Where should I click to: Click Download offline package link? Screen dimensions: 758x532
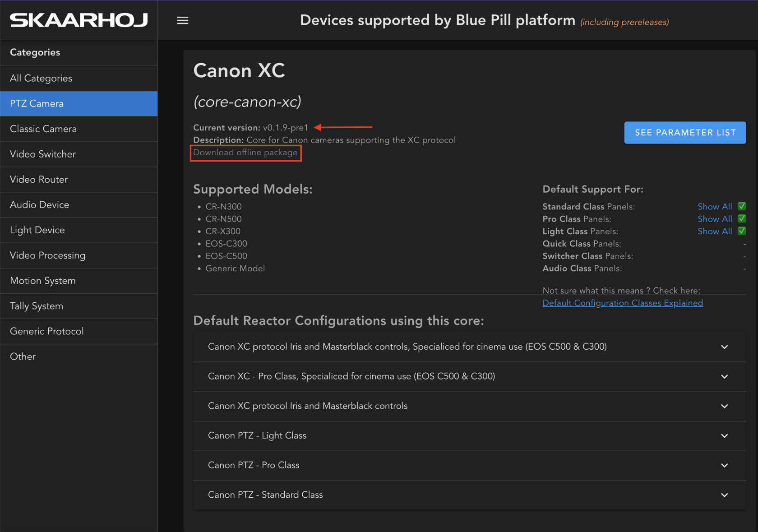(x=245, y=153)
